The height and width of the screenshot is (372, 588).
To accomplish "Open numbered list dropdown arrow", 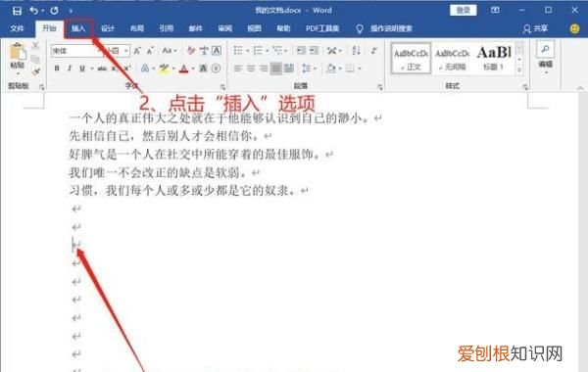I will (x=267, y=51).
